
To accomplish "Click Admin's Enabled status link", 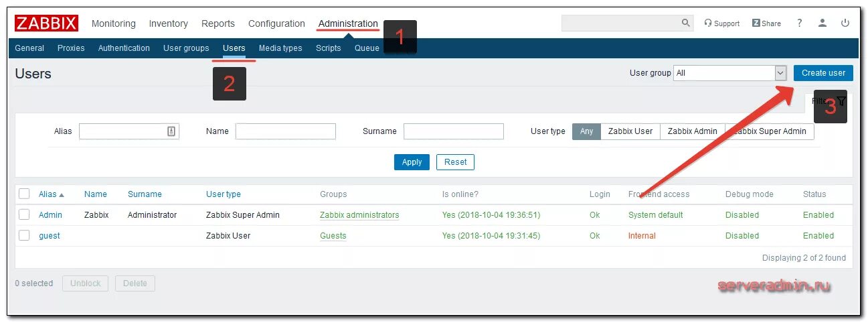I will pyautogui.click(x=818, y=215).
